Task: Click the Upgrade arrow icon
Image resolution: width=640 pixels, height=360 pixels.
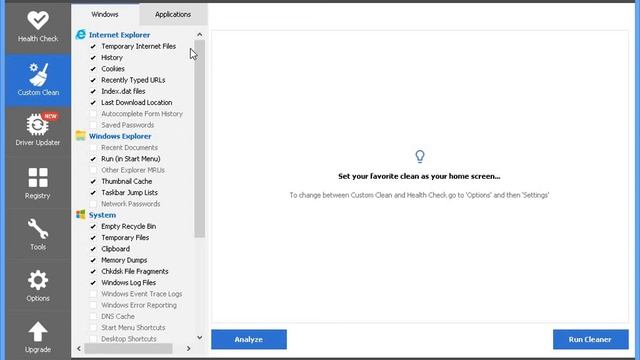Action: (38, 331)
